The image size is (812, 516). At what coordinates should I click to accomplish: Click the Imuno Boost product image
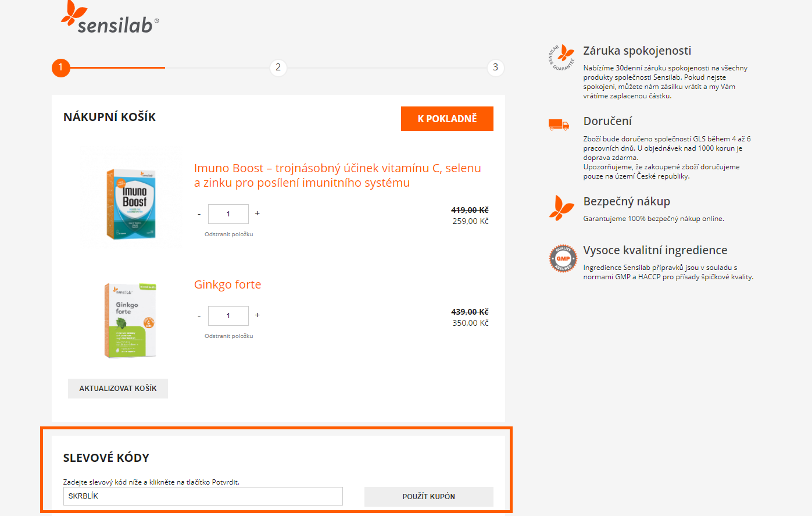click(x=131, y=203)
